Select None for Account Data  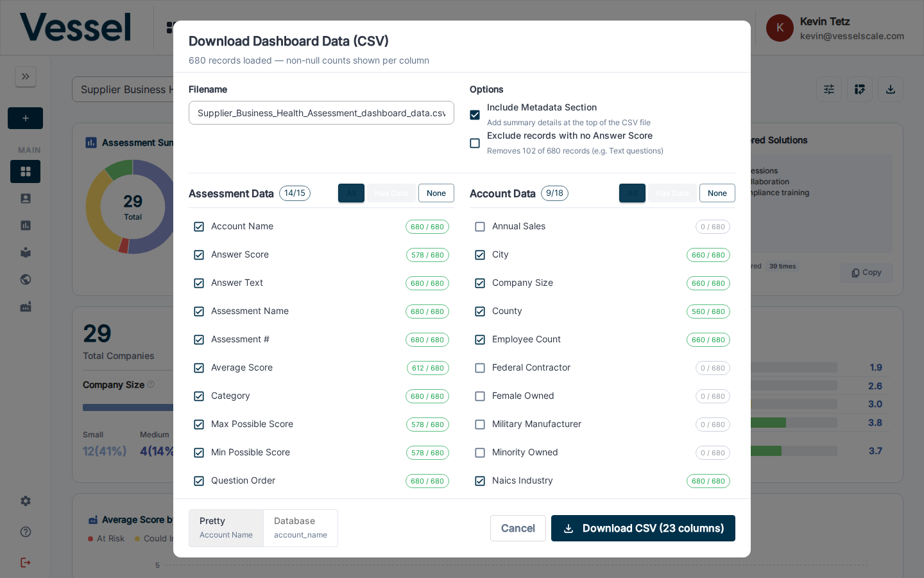pyautogui.click(x=717, y=193)
